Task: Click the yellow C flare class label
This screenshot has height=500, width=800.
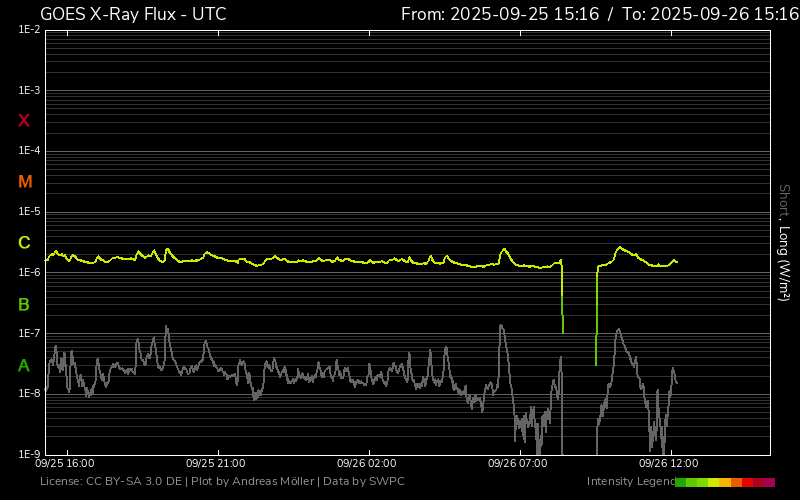Action: (x=24, y=243)
